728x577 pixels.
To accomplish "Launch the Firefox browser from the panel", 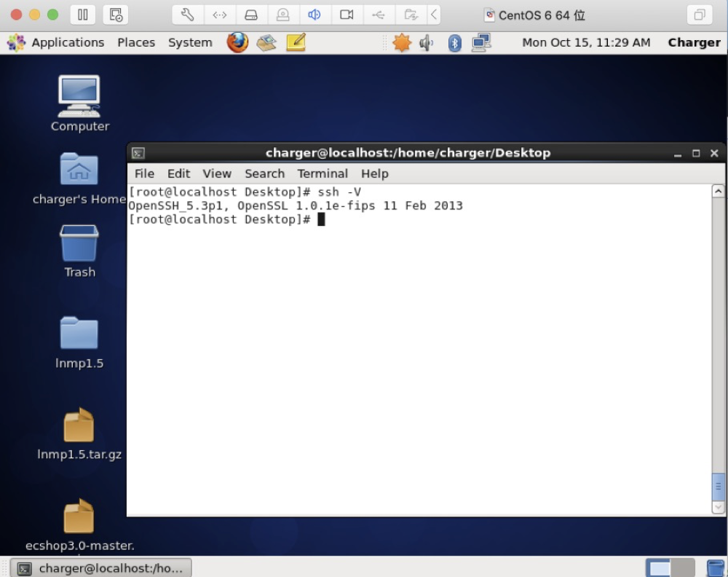I will tap(237, 43).
